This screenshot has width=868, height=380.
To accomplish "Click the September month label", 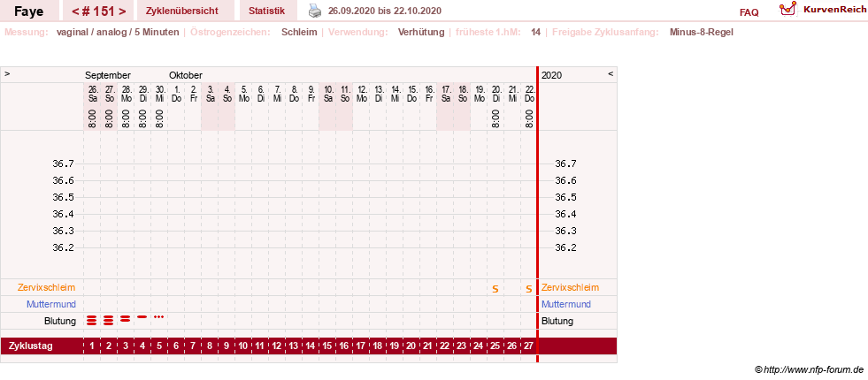I will coord(108,75).
